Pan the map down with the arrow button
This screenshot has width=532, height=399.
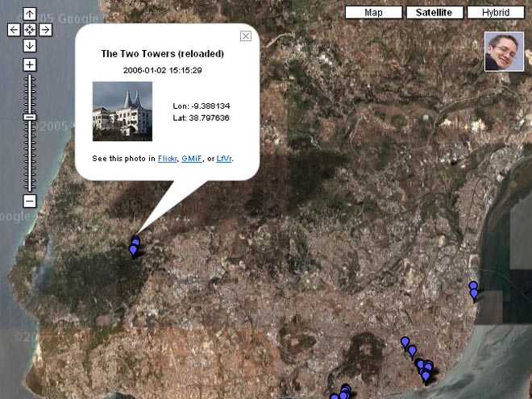30,46
